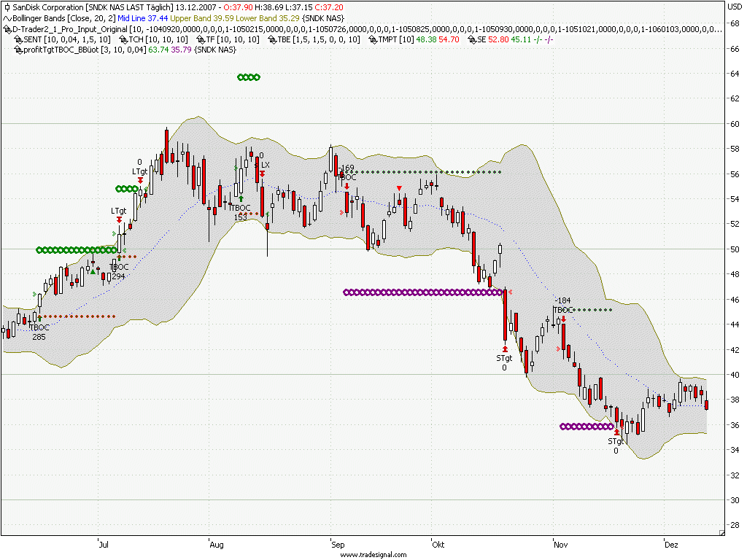Click the strategy icon beside TBE
Screen dimensions: 747x560
pyautogui.click(x=273, y=39)
